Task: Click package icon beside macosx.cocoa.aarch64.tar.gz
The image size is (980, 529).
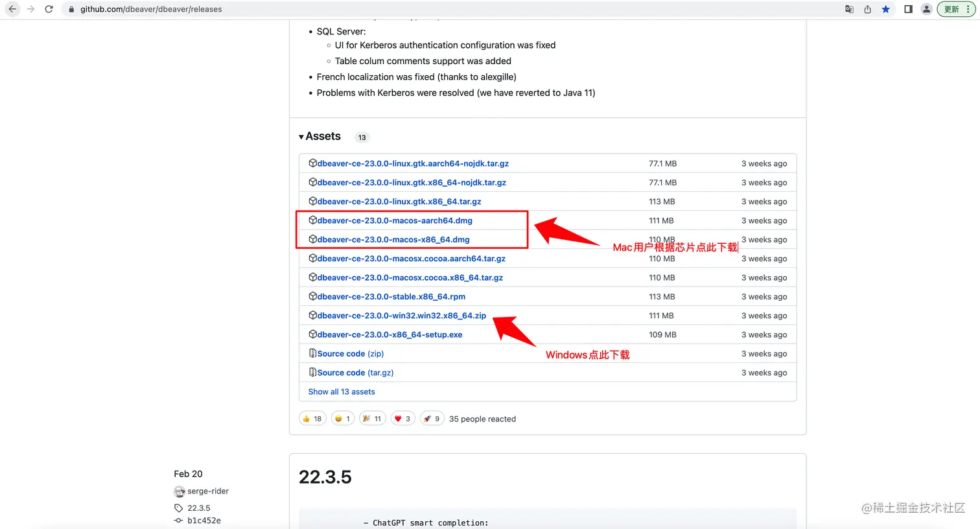Action: pos(313,258)
